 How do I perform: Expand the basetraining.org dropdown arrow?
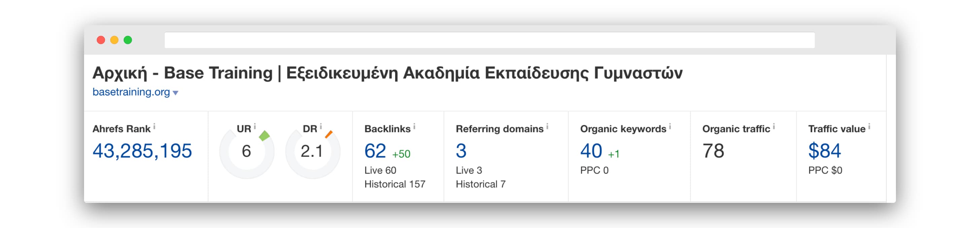[175, 93]
